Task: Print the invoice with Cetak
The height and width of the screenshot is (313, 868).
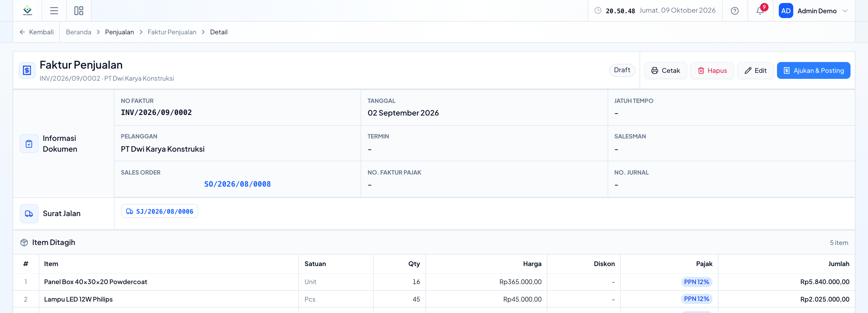Action: (665, 70)
